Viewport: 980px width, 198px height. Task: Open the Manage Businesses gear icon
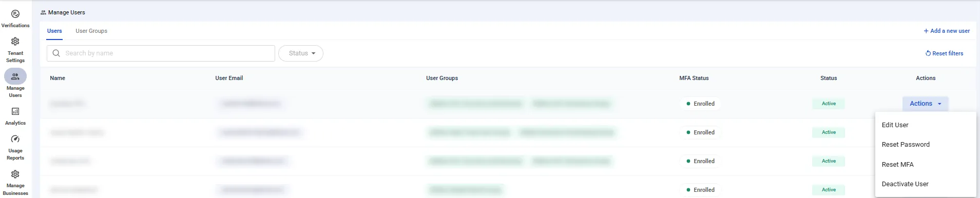pyautogui.click(x=15, y=174)
